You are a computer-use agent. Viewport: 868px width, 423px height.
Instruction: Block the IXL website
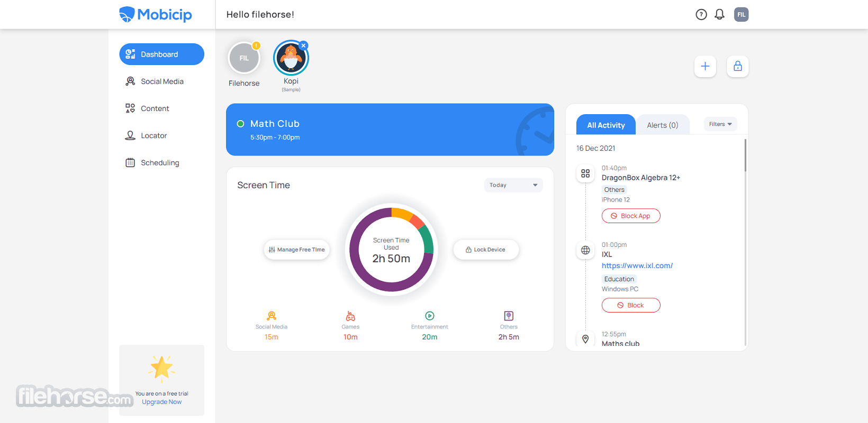(x=631, y=305)
